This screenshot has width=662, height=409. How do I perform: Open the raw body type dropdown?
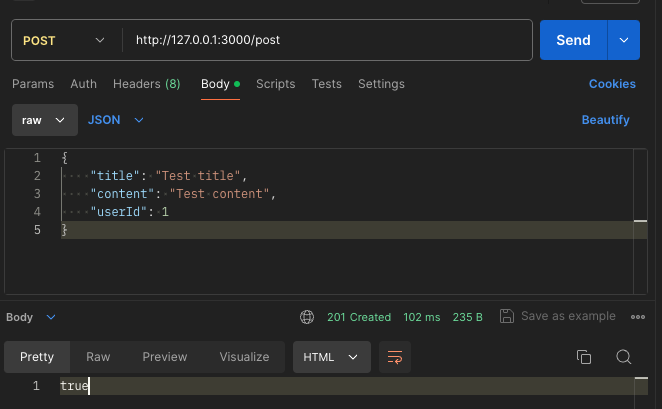tap(45, 120)
